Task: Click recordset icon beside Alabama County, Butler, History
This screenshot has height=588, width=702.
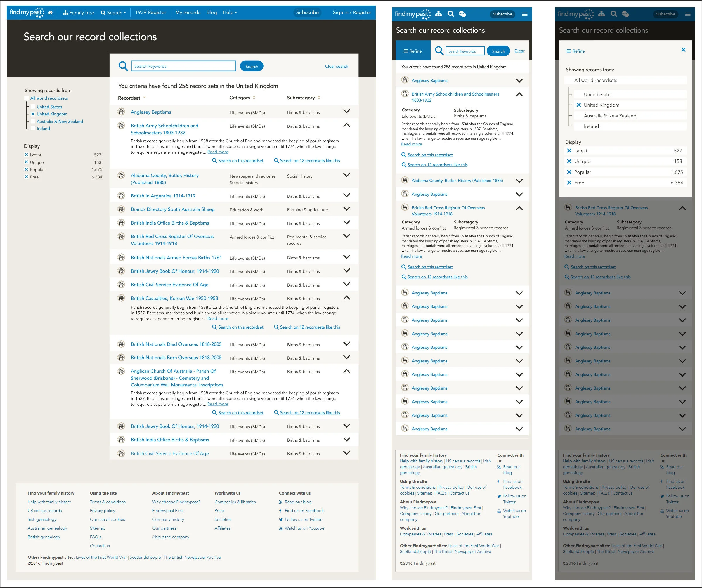Action: (x=121, y=175)
